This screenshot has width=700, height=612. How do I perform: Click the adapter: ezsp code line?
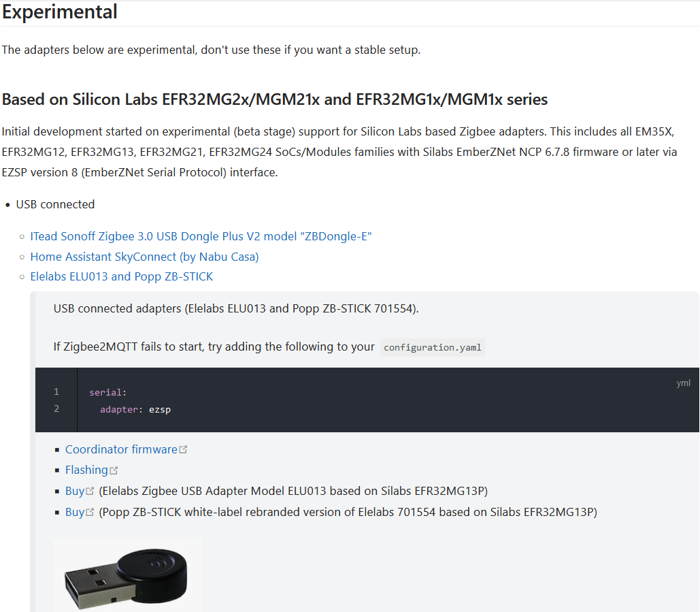tap(135, 409)
